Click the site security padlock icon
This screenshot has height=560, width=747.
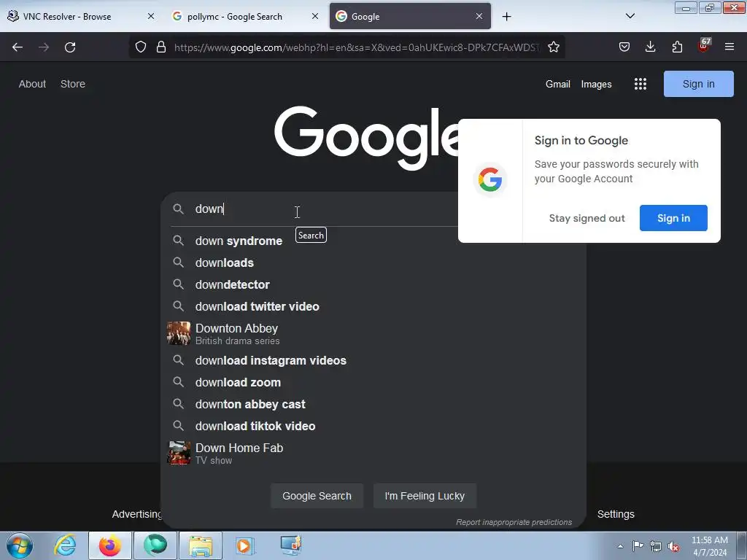click(161, 47)
